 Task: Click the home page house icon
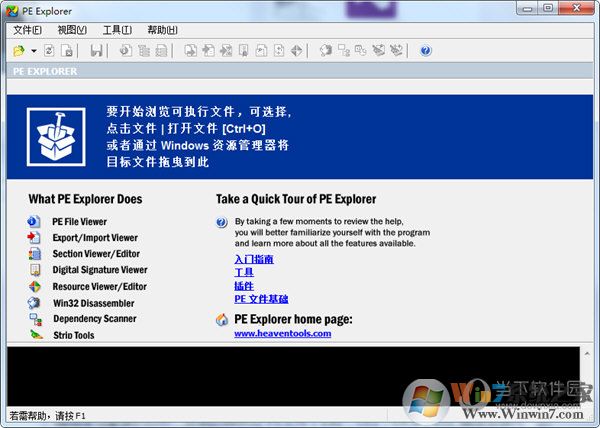pos(222,320)
